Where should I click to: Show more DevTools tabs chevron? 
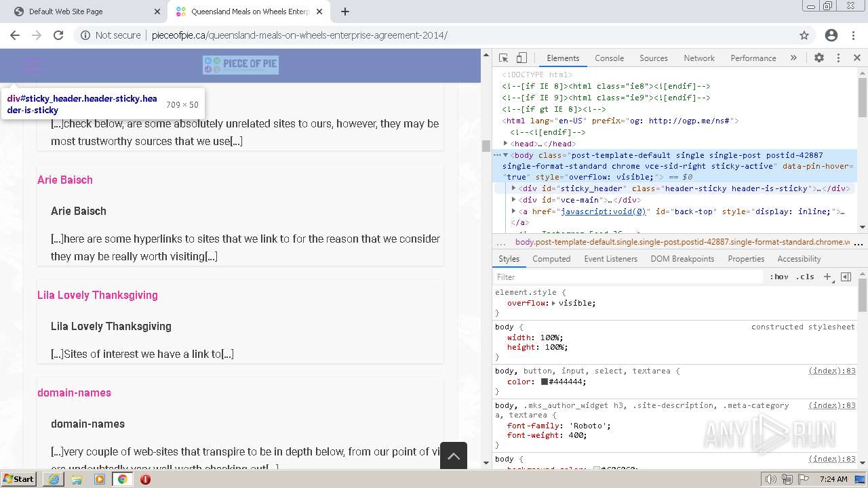tap(793, 58)
